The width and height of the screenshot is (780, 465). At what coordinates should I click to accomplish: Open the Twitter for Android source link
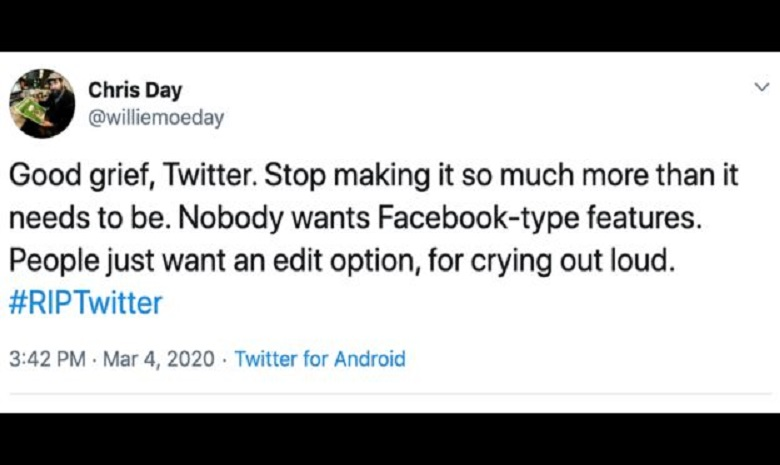point(320,359)
